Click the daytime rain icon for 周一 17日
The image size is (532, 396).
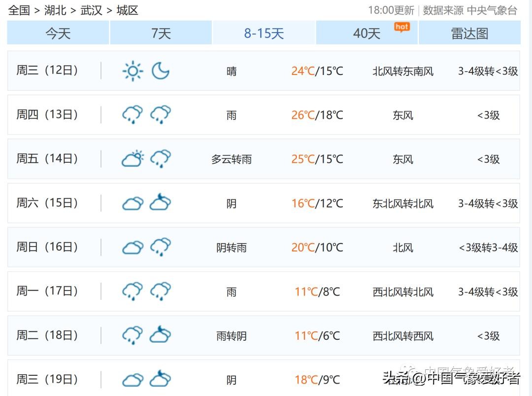pyautogui.click(x=133, y=291)
